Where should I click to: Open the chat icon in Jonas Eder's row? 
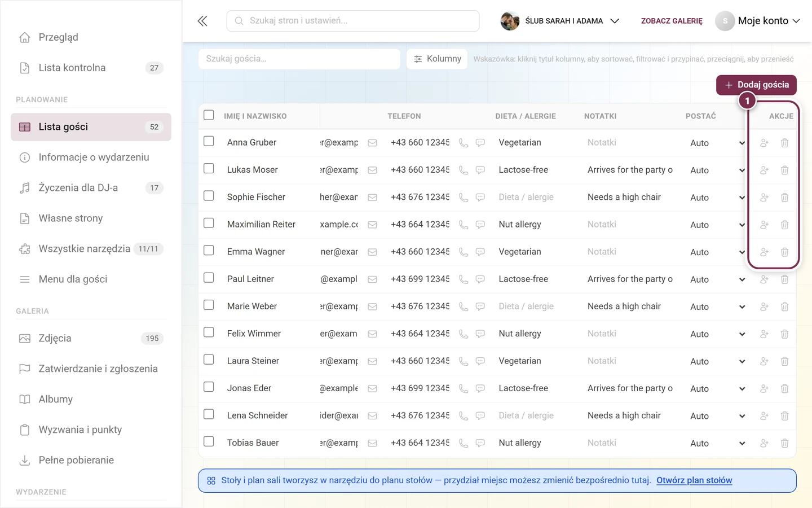(x=480, y=388)
